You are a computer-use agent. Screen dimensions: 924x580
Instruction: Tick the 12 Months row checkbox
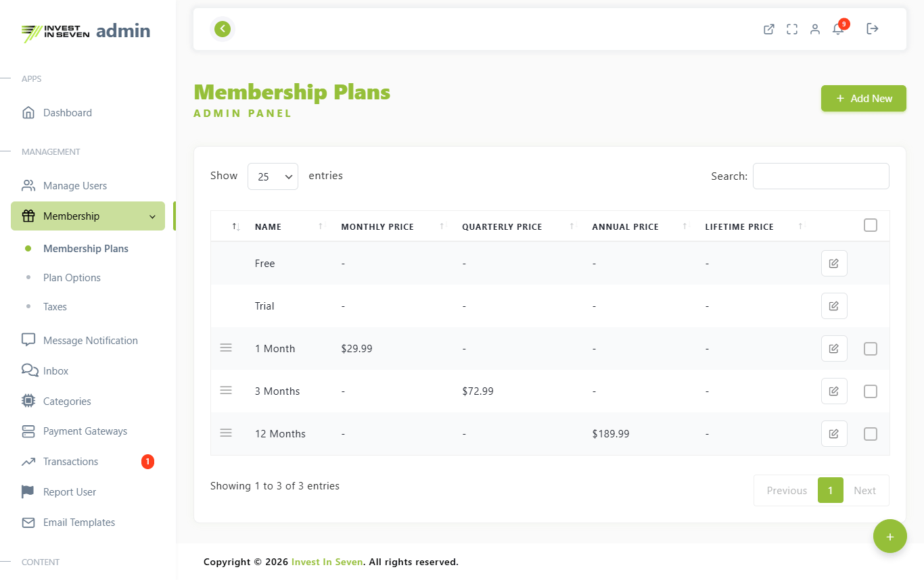point(871,434)
